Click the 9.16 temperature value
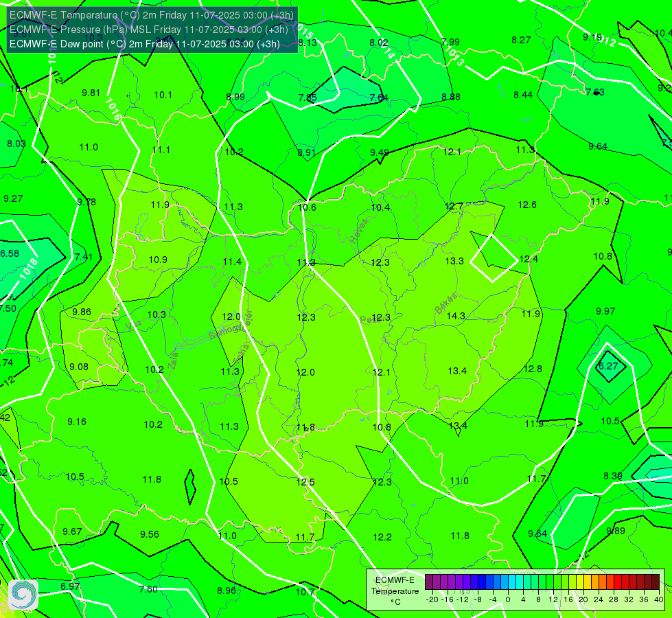The width and height of the screenshot is (672, 618). click(x=77, y=422)
